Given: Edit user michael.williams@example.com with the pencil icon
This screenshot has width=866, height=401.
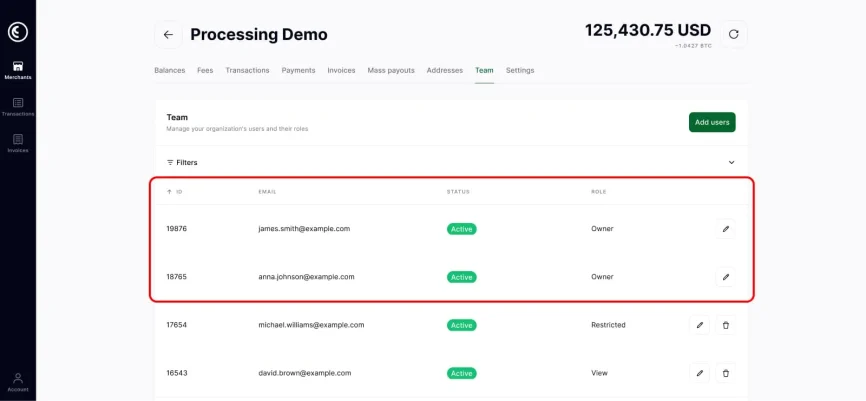Looking at the screenshot, I should point(699,325).
